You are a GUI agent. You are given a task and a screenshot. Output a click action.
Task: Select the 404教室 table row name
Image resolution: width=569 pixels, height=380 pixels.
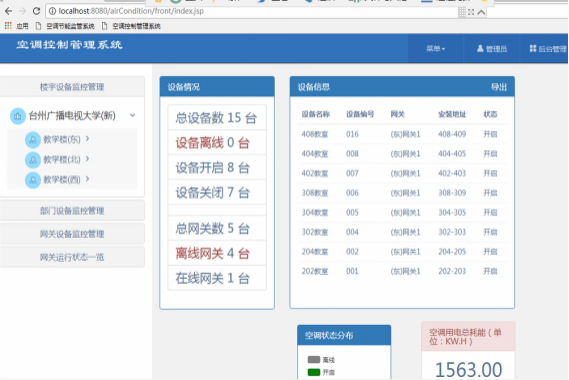315,154
